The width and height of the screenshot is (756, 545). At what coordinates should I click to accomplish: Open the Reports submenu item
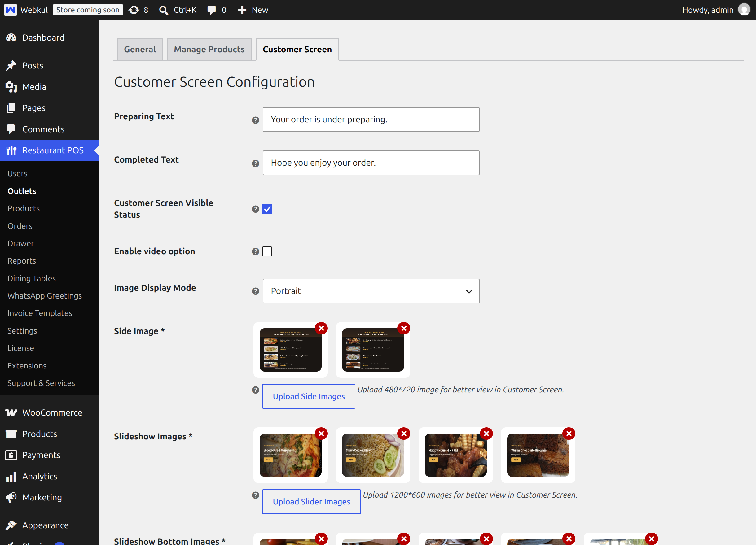coord(22,260)
